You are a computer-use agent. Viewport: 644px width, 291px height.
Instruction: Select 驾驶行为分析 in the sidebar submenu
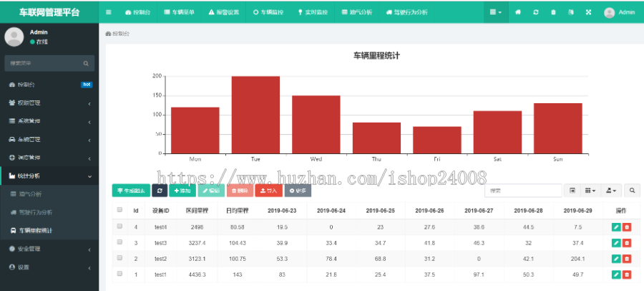click(49, 212)
